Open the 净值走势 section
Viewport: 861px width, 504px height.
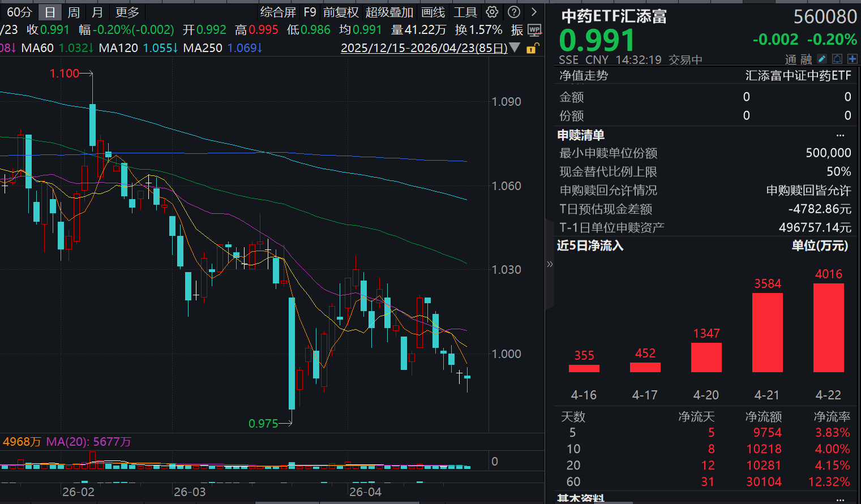tap(584, 75)
